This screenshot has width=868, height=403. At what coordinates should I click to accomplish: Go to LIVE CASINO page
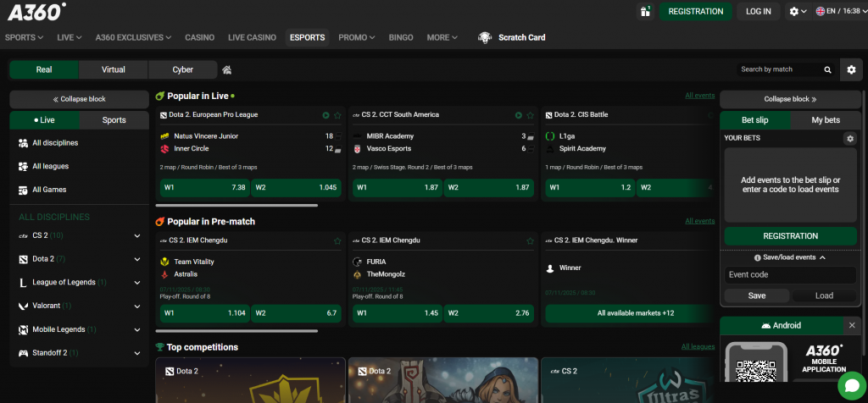click(x=252, y=37)
